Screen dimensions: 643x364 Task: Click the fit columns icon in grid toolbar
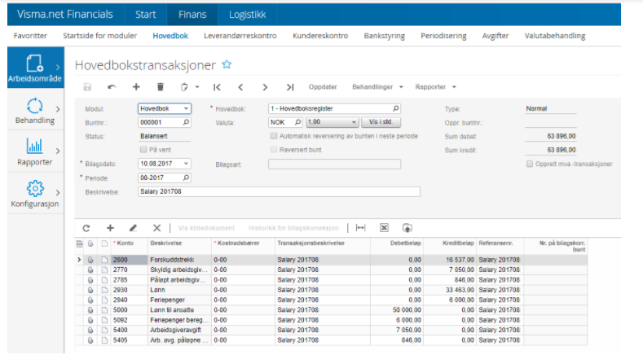click(x=361, y=228)
